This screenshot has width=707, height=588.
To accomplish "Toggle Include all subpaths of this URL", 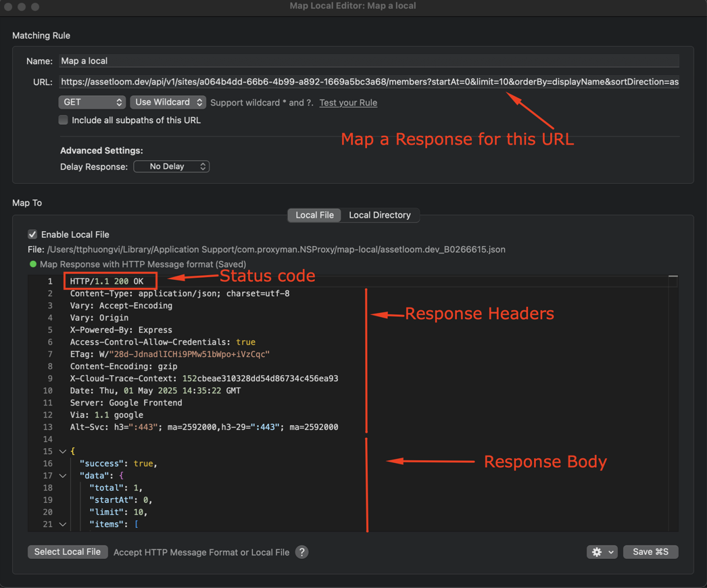I will 63,120.
